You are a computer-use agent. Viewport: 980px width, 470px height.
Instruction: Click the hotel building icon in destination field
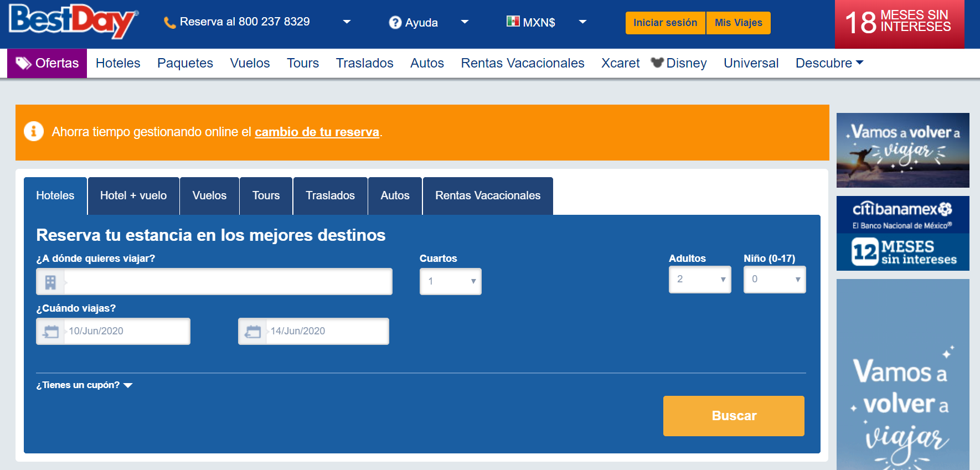(50, 282)
